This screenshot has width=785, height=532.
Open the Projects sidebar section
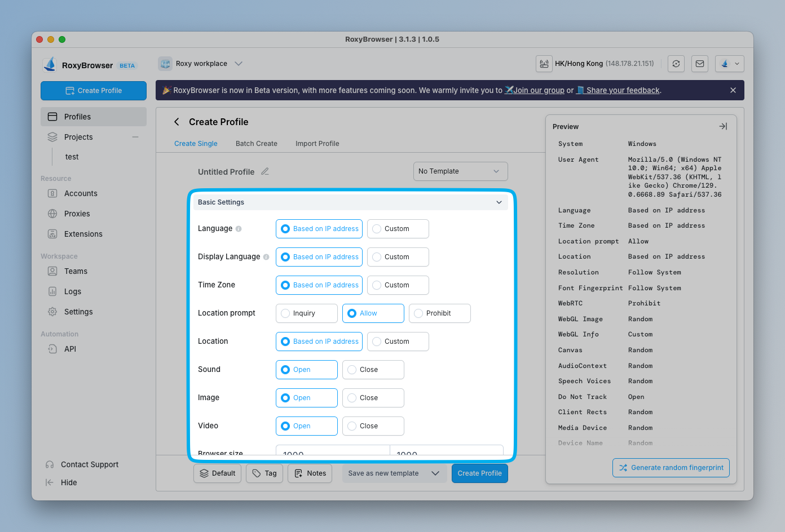pos(78,137)
